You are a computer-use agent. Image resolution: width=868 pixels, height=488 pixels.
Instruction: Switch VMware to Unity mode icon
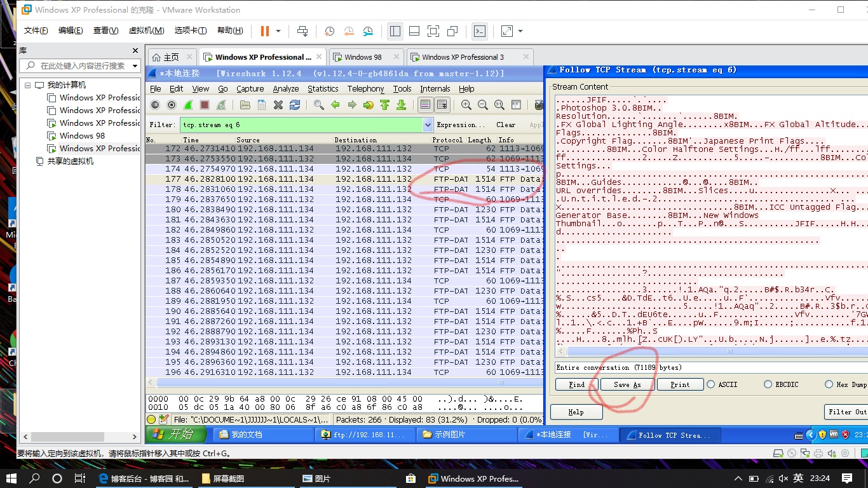452,31
